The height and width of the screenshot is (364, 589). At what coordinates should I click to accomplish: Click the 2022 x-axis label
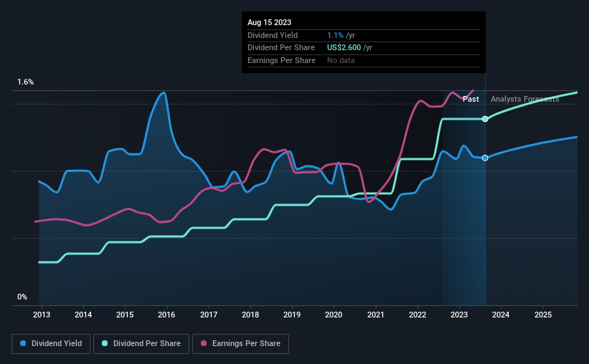(418, 315)
